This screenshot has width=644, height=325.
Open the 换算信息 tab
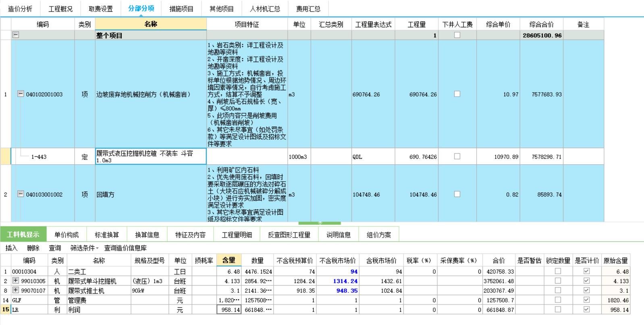click(147, 235)
